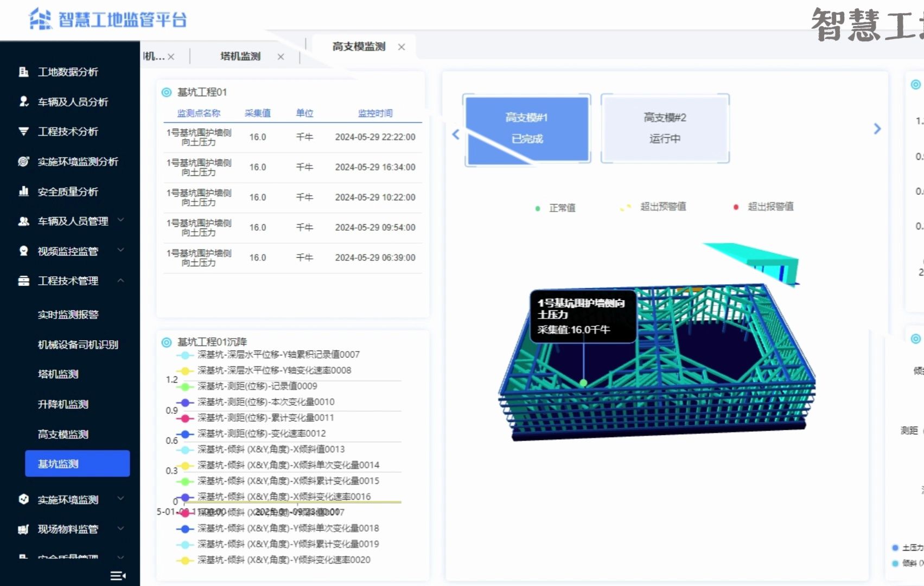Open 塔机监测 in sidebar submenu

[x=58, y=374]
